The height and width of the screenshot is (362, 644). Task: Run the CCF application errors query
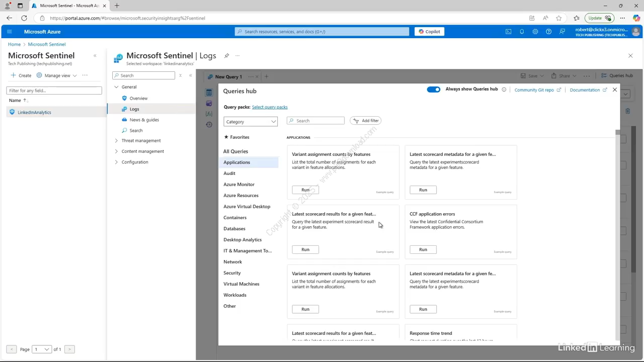423,249
